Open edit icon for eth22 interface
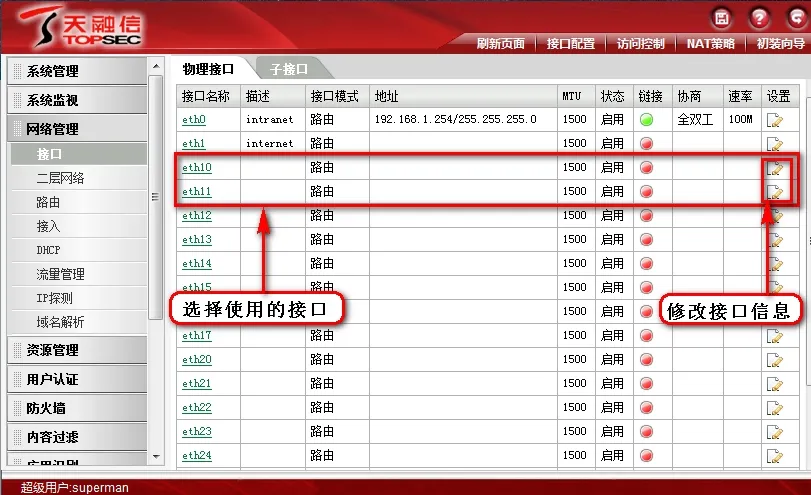Viewport: 811px width, 495px height. 774,408
